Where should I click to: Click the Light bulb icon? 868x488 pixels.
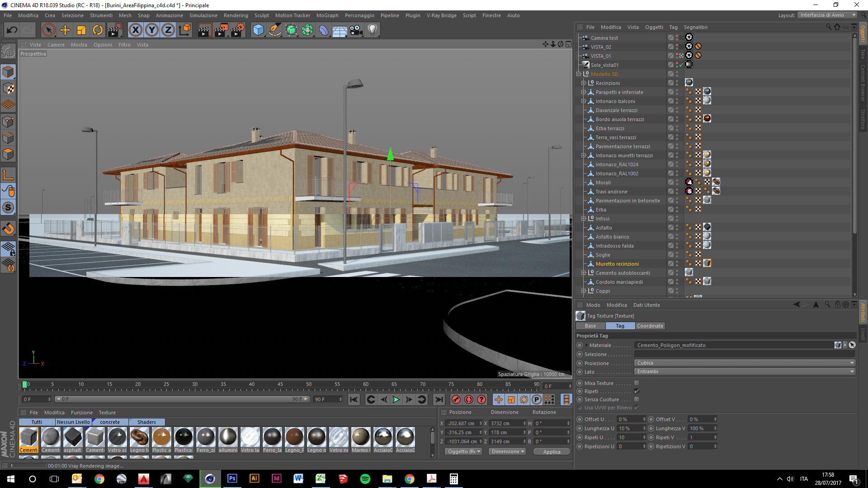pos(372,30)
